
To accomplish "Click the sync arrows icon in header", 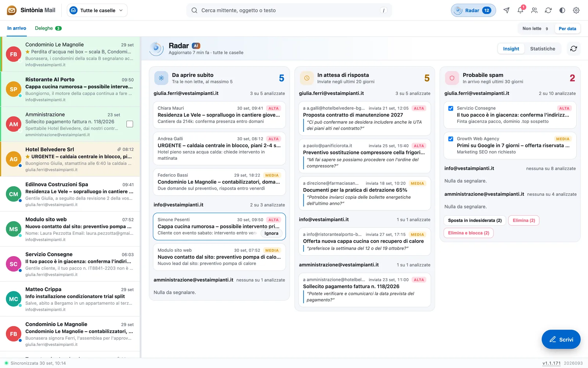I will click(x=548, y=10).
